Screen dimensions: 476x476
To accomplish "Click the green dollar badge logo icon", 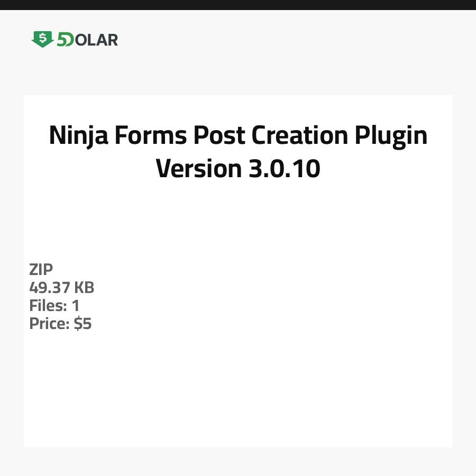I will coord(42,39).
